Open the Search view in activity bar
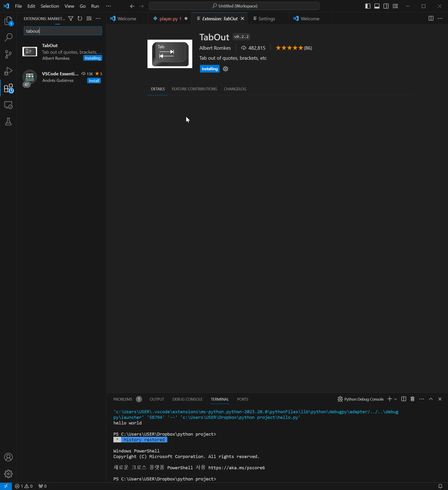Image resolution: width=448 pixels, height=490 pixels. click(x=8, y=37)
